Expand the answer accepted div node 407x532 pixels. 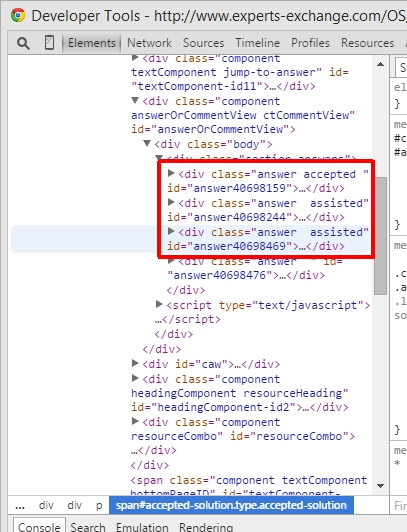coord(171,173)
